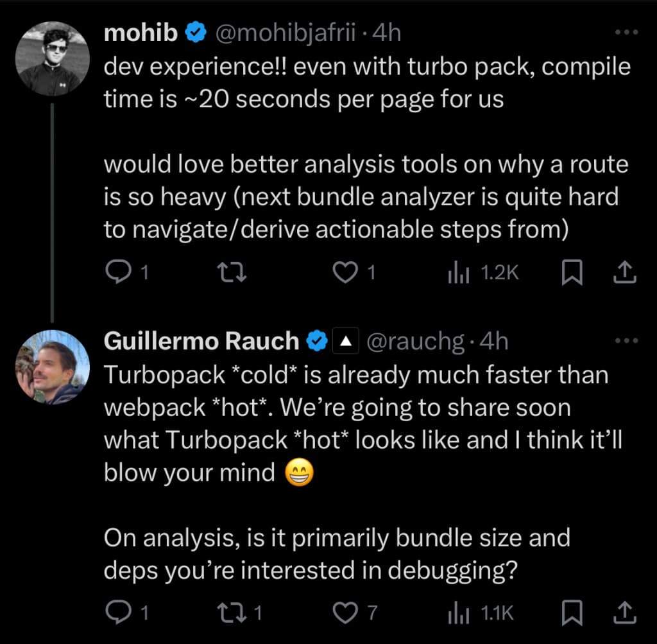View analytics on mohib's tweet
657x644 pixels.
click(x=459, y=272)
